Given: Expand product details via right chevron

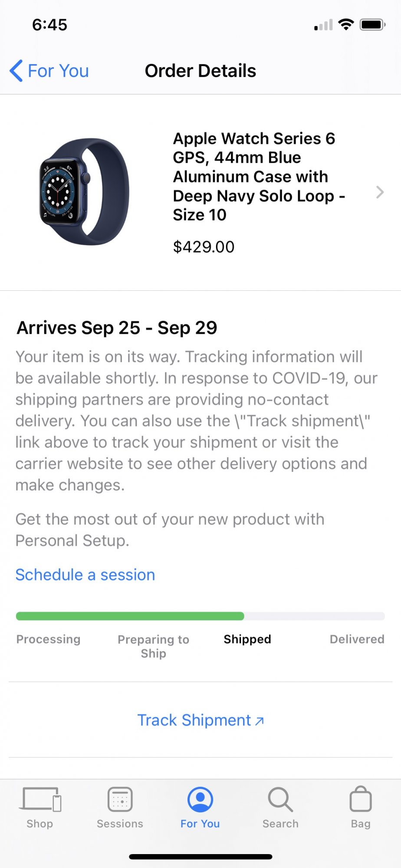Looking at the screenshot, I should [x=380, y=192].
